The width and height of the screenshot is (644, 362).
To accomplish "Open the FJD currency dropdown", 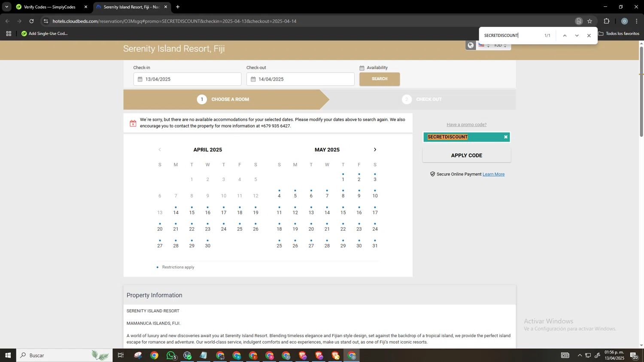I will click(500, 45).
